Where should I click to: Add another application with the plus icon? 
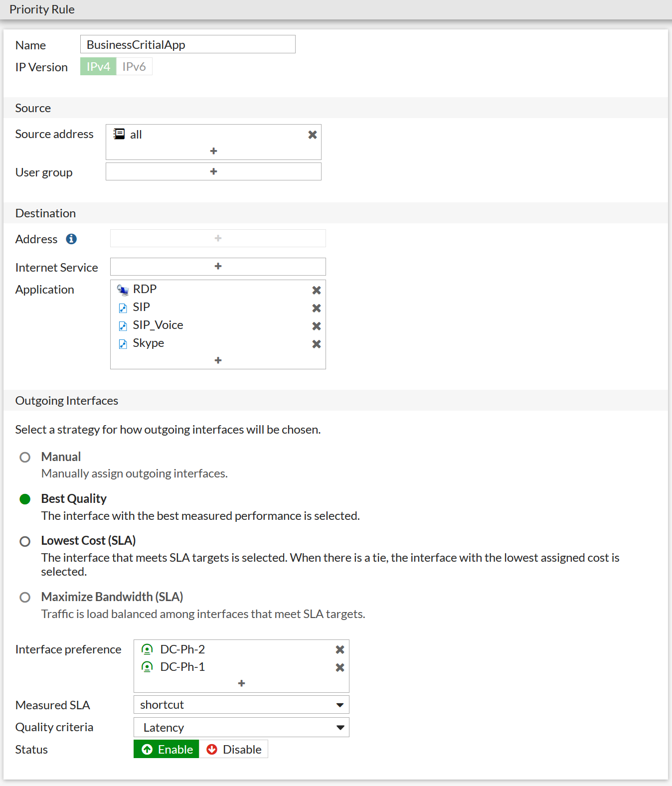pos(218,360)
